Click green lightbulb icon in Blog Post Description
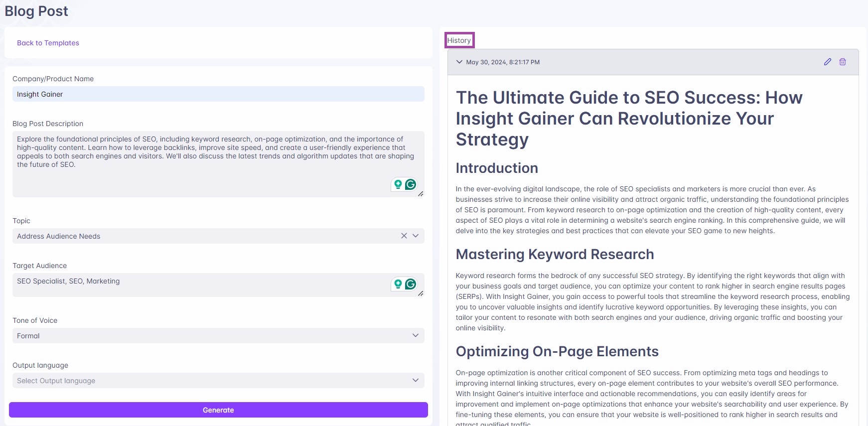 pyautogui.click(x=398, y=184)
